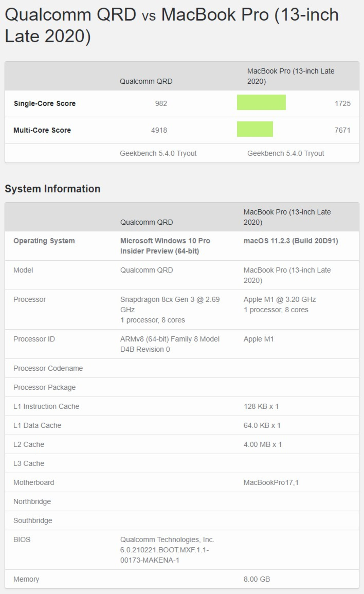Click the 'Processor Codename' row label
The height and width of the screenshot is (594, 364).
coord(48,368)
